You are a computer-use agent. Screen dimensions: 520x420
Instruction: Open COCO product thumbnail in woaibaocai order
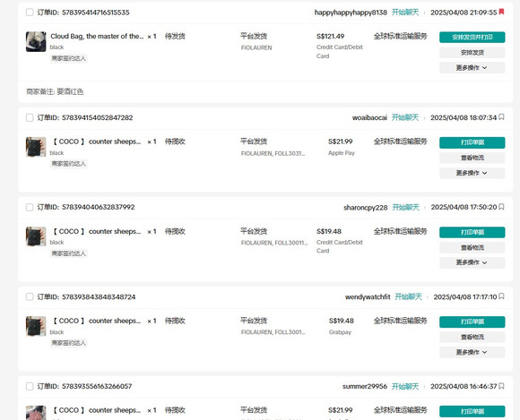(x=36, y=147)
